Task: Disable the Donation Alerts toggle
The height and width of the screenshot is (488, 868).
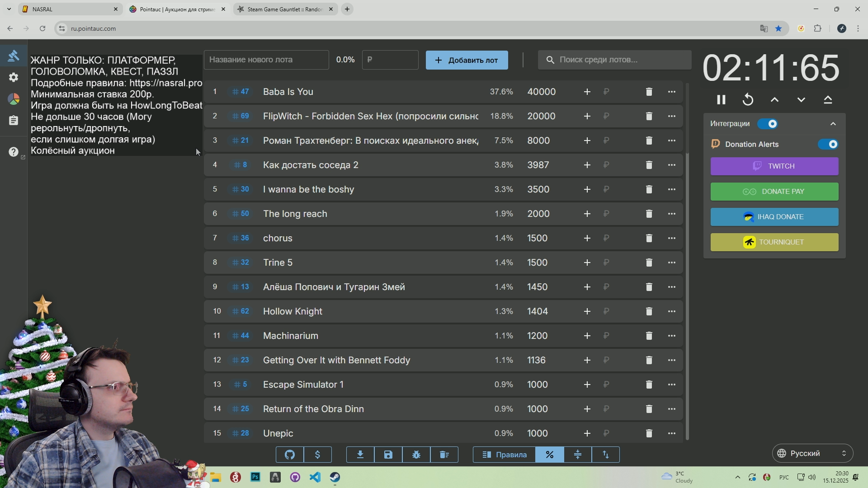Action: [x=828, y=144]
